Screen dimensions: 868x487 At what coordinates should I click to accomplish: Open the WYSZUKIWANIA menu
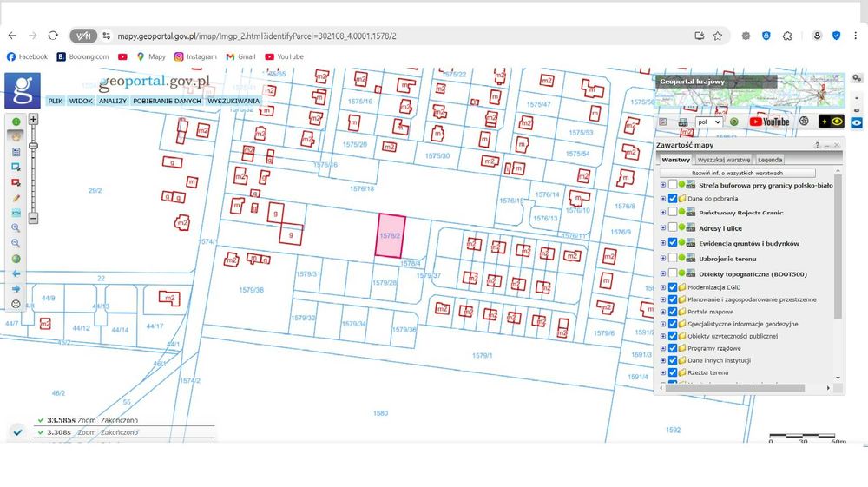(x=233, y=101)
